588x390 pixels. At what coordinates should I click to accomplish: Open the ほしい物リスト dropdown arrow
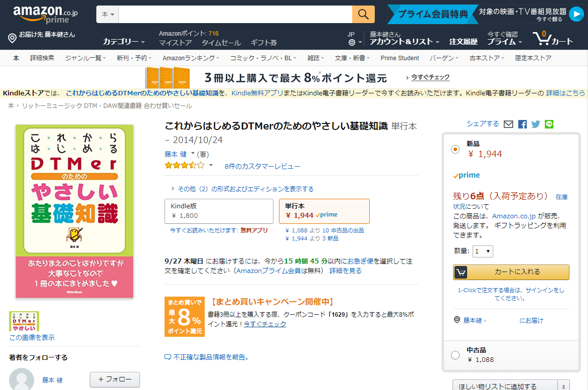[563, 385]
